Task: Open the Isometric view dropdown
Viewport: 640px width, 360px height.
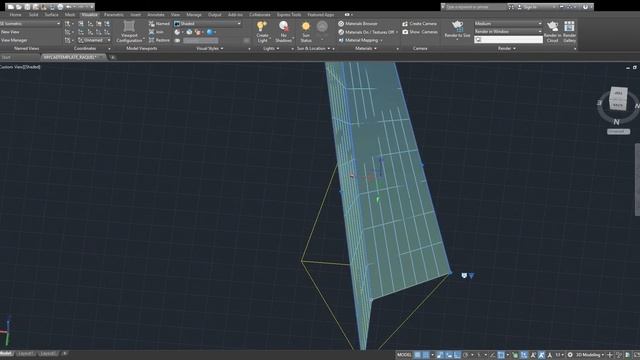Action: [30, 24]
